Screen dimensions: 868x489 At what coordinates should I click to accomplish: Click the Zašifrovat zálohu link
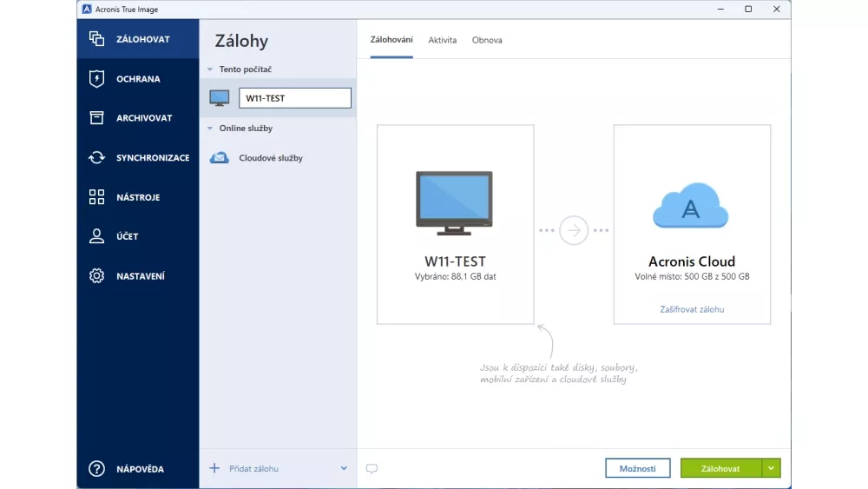click(x=692, y=309)
